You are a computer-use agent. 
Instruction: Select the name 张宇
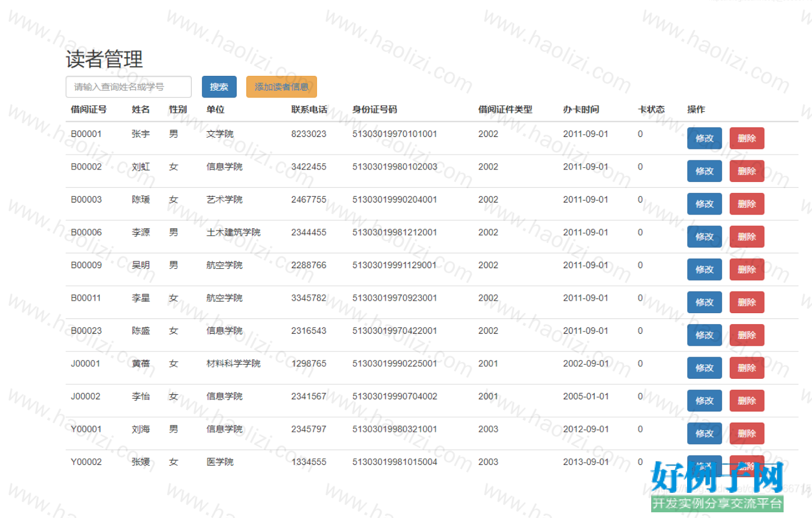[x=141, y=134]
